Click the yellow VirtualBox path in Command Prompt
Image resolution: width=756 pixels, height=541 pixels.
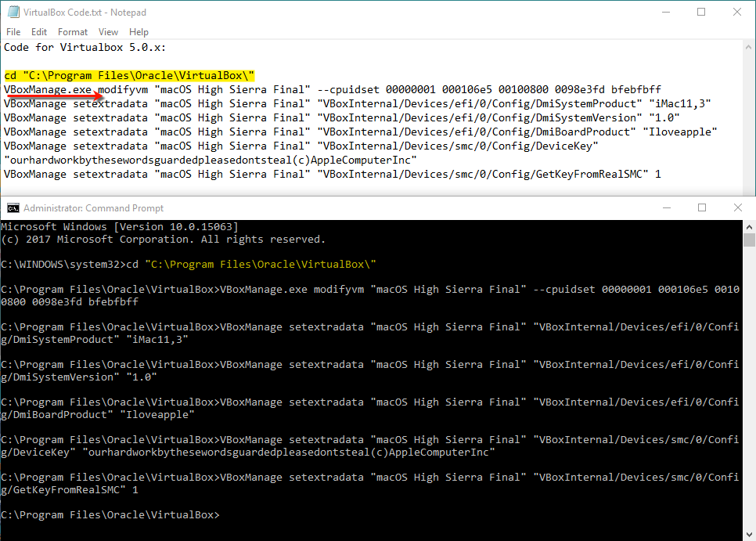261,264
